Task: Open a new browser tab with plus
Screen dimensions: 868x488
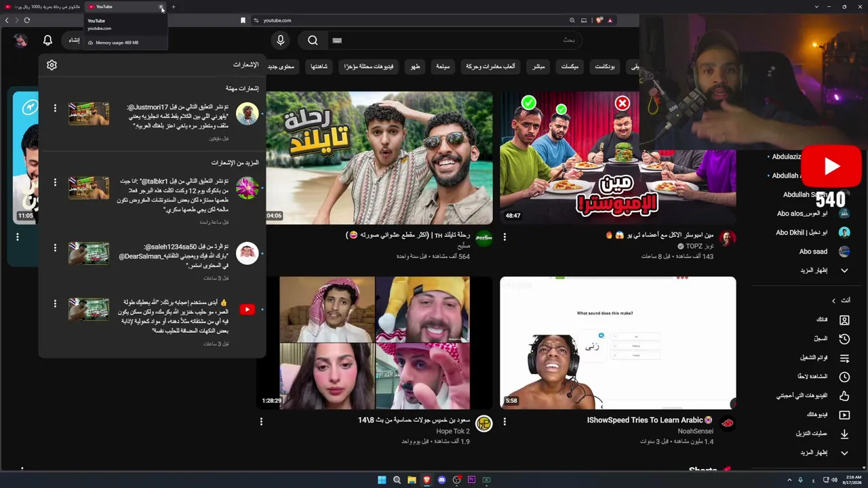Action: 173,7
